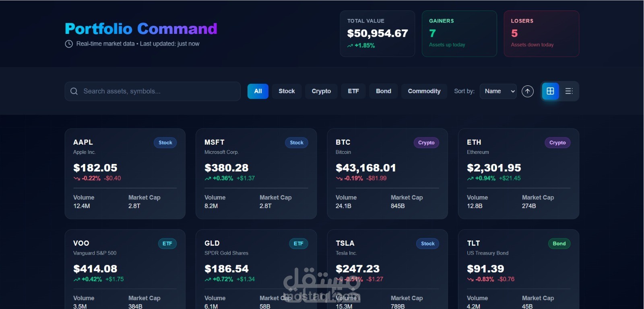Select the MSFT ticker symbol
Image resolution: width=644 pixels, height=309 pixels.
point(215,142)
